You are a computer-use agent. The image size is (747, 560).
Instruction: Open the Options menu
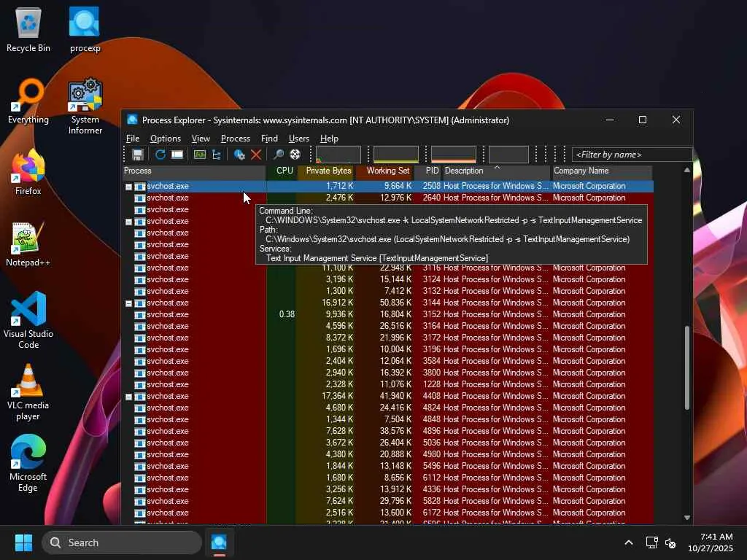[x=166, y=139]
